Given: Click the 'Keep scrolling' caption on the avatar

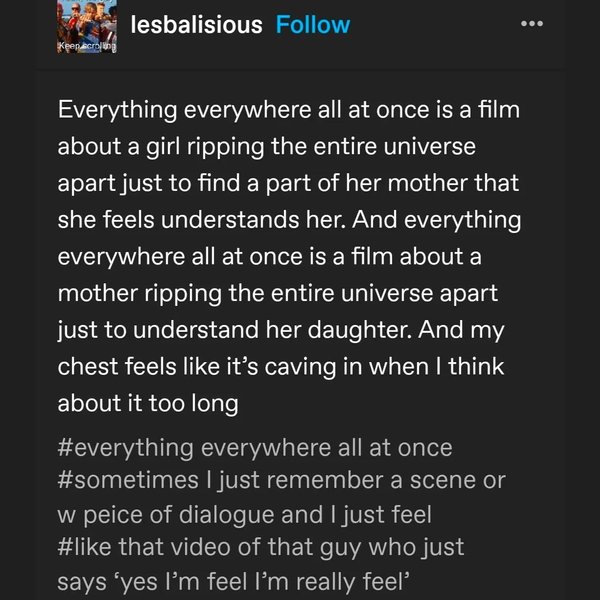Looking at the screenshot, I should [x=88, y=46].
